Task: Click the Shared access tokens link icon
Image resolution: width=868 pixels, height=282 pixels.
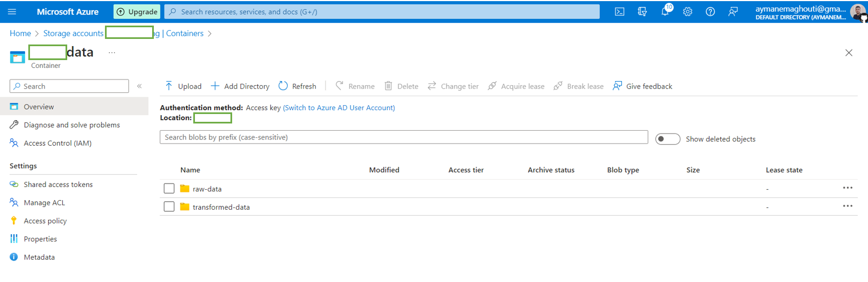Action: point(14,185)
